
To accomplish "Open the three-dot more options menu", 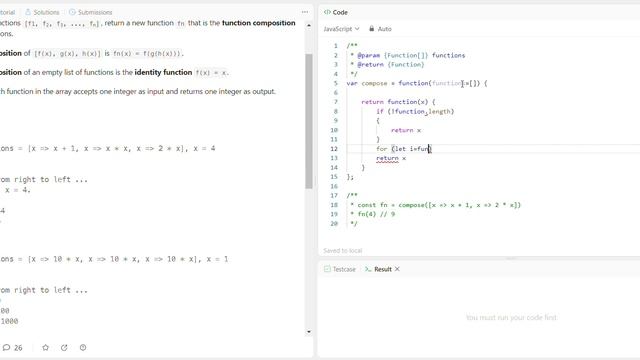I will (305, 12).
